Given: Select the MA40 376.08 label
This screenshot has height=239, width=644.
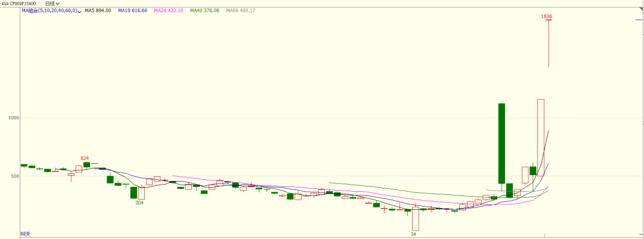Looking at the screenshot, I should pyautogui.click(x=205, y=11).
